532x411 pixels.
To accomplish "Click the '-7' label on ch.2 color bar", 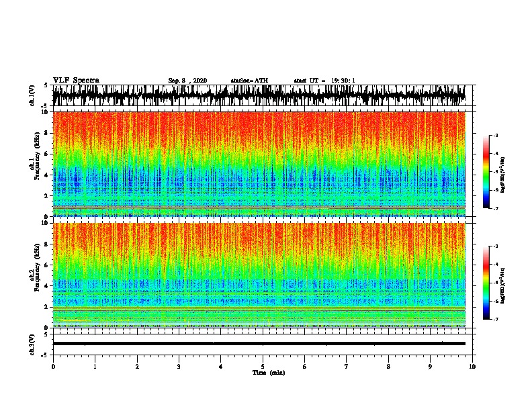I will click(495, 320).
